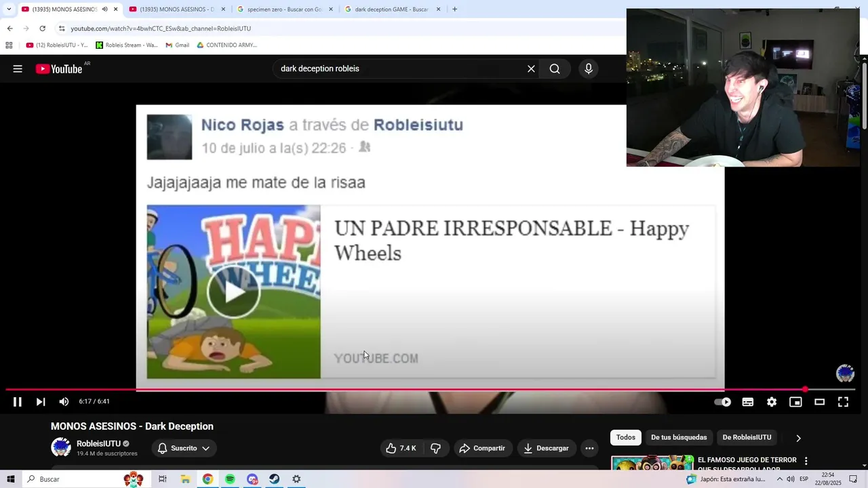868x488 pixels.
Task: Open Task View on the taskbar
Action: pyautogui.click(x=163, y=479)
